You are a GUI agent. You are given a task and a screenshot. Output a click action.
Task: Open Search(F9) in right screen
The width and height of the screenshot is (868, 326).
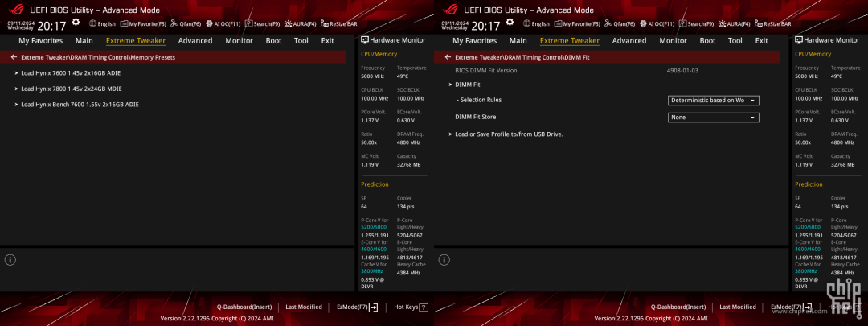pyautogui.click(x=696, y=24)
